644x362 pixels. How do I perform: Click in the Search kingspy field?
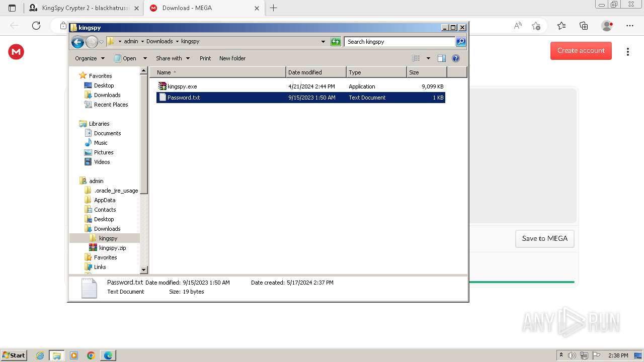400,42
